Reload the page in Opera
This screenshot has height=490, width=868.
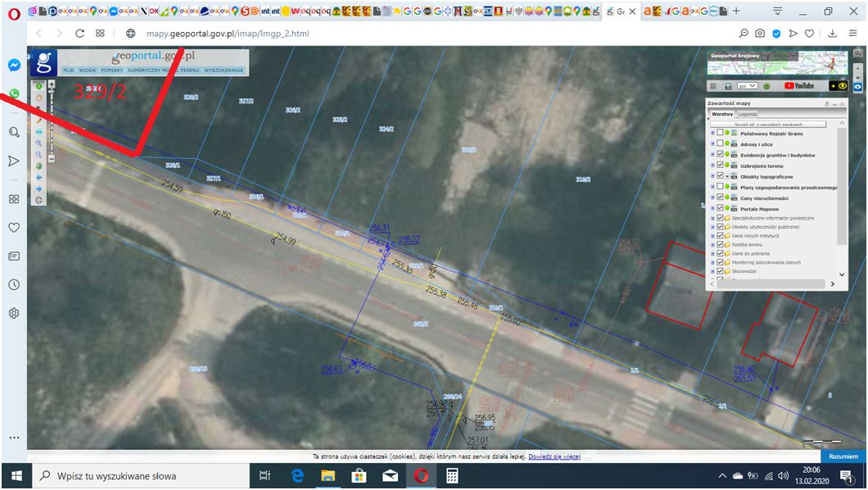pyautogui.click(x=79, y=34)
